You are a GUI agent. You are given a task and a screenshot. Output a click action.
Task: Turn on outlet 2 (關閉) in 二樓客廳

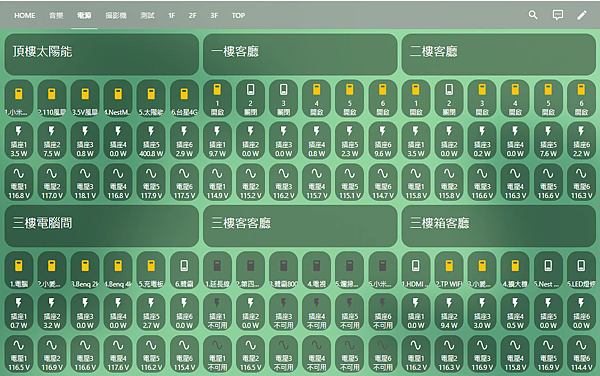click(449, 98)
